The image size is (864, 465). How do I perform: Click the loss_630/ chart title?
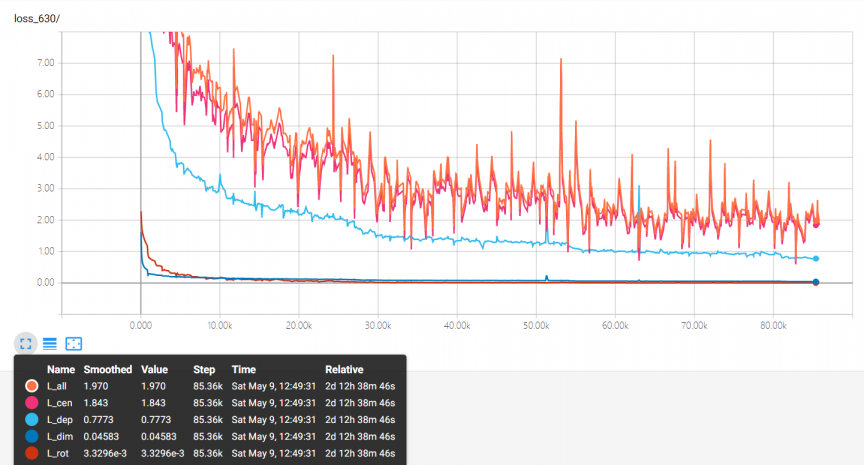(37, 19)
